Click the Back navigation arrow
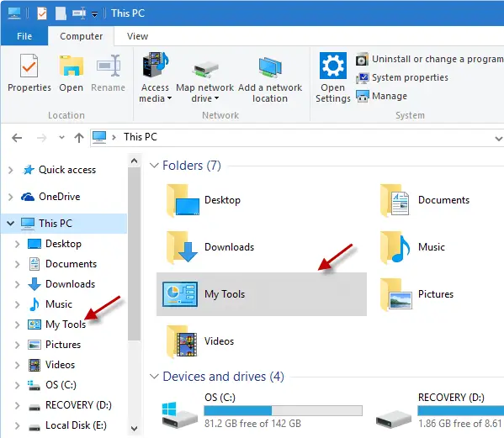The image size is (504, 438). [17, 138]
